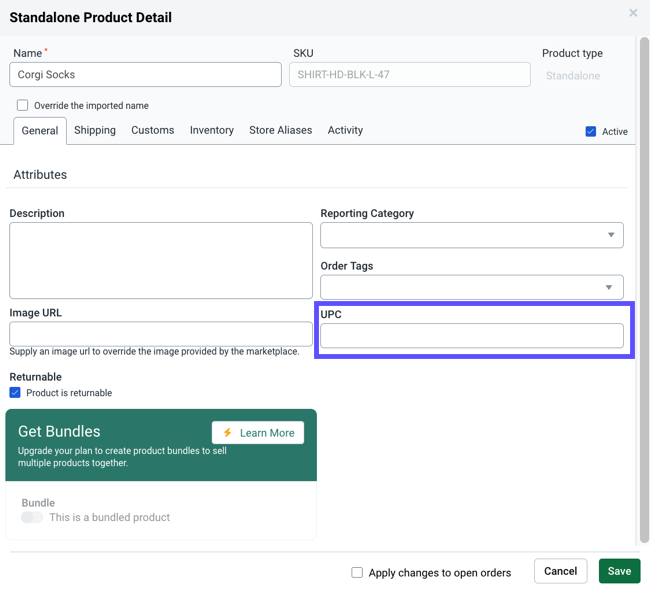Screen dimensions: 650x590
Task: Click the UPC input field
Action: [x=472, y=335]
